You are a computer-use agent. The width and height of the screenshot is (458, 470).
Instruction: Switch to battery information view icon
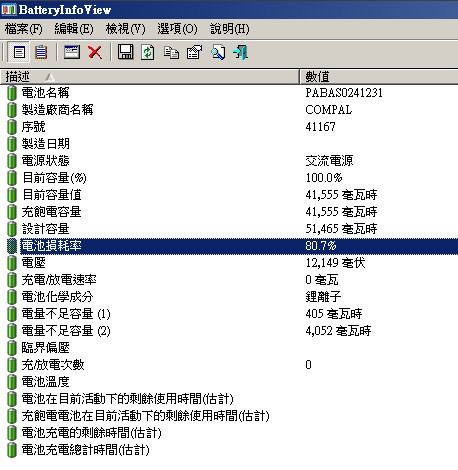[19, 52]
